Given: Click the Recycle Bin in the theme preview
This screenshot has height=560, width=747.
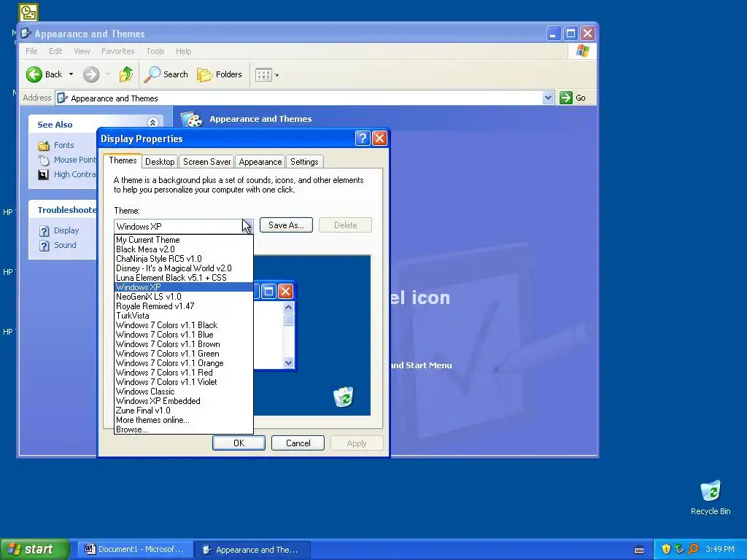Looking at the screenshot, I should point(343,397).
